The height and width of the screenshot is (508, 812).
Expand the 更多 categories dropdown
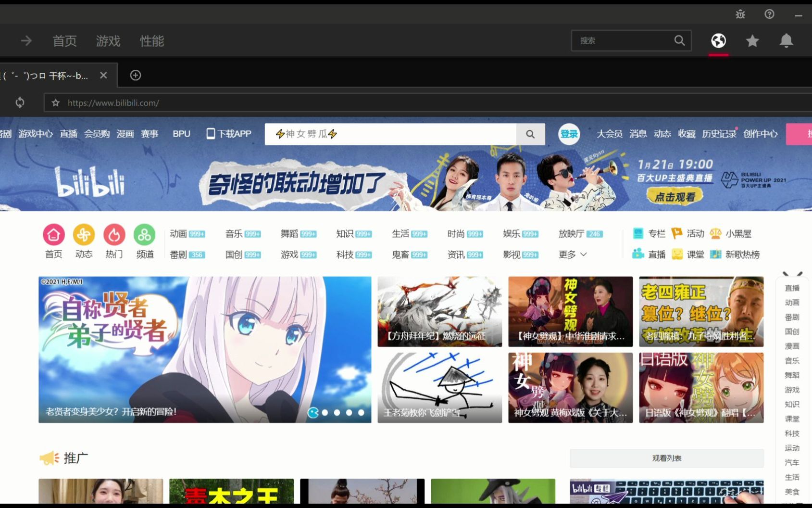(x=573, y=254)
